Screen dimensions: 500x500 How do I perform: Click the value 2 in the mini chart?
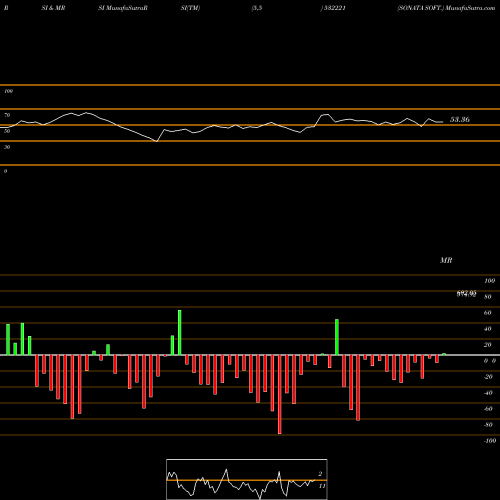pyautogui.click(x=320, y=474)
